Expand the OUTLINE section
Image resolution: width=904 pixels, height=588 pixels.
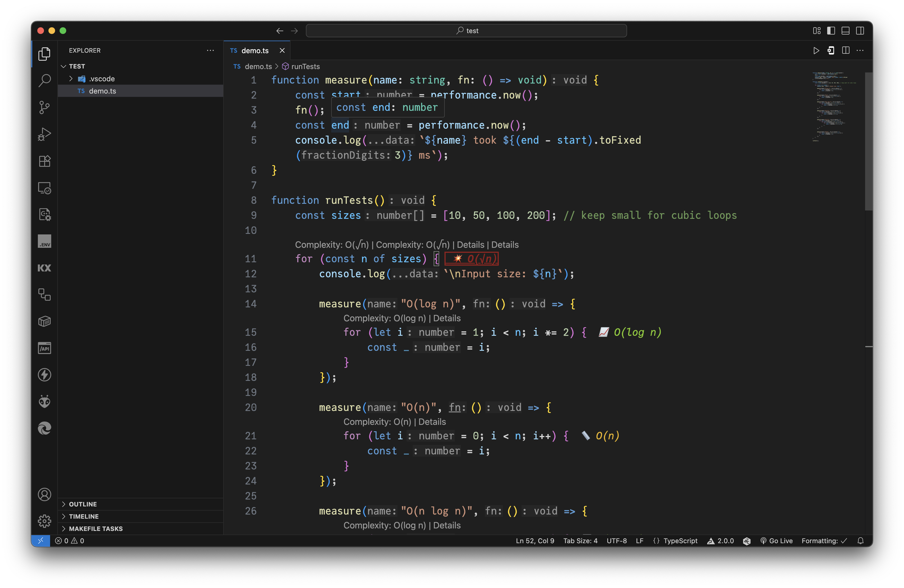click(x=83, y=504)
